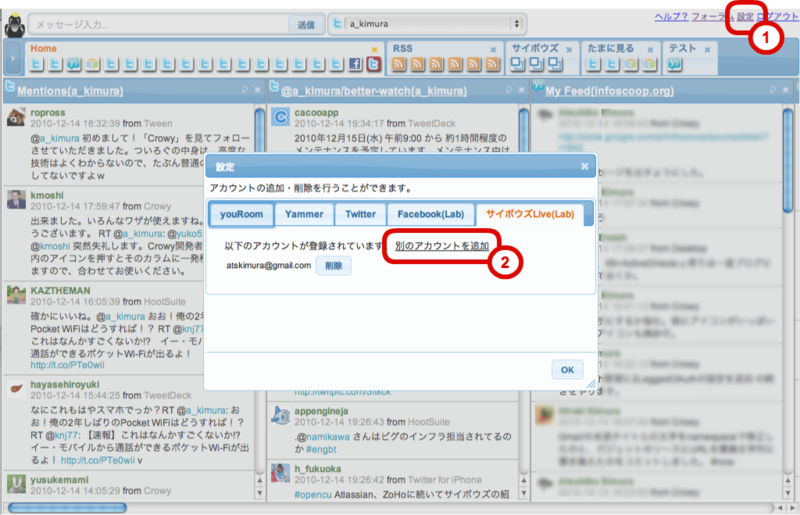The width and height of the screenshot is (800, 515).
Task: Select the Twitter tab in settings
Action: [x=360, y=214]
